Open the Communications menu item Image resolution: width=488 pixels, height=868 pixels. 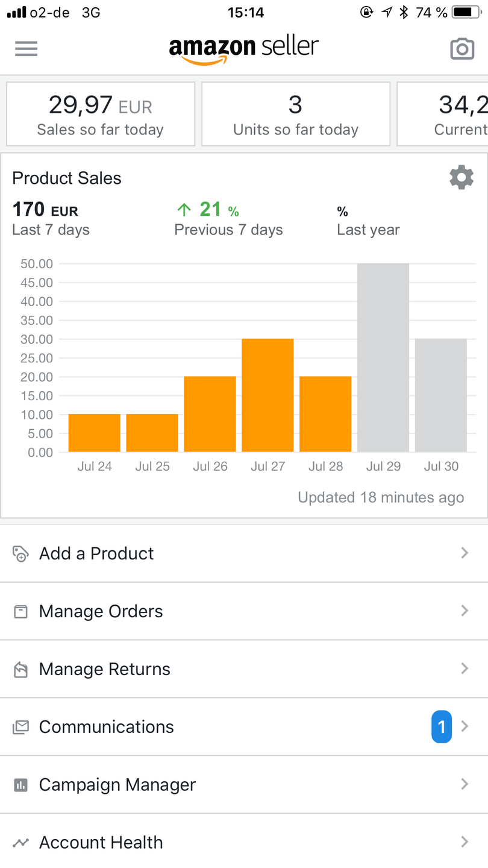(x=107, y=727)
